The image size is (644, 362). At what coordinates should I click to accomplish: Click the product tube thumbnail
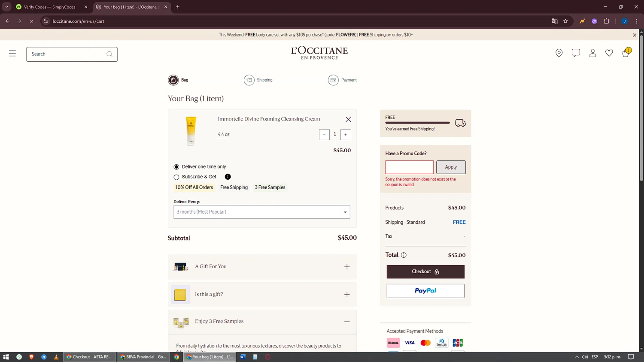click(191, 131)
